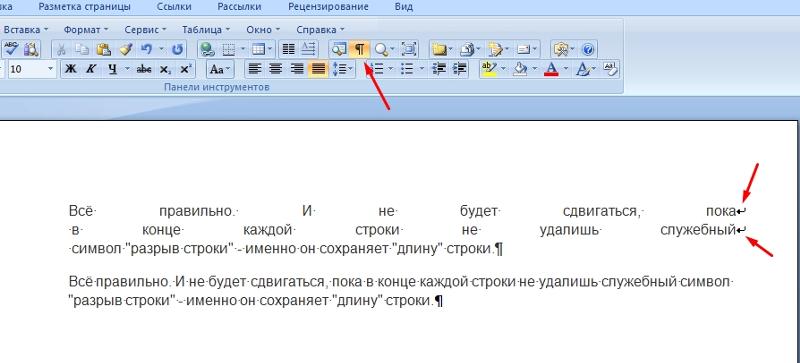Click the justify alignment icon
The image size is (800, 363).
pyautogui.click(x=318, y=69)
